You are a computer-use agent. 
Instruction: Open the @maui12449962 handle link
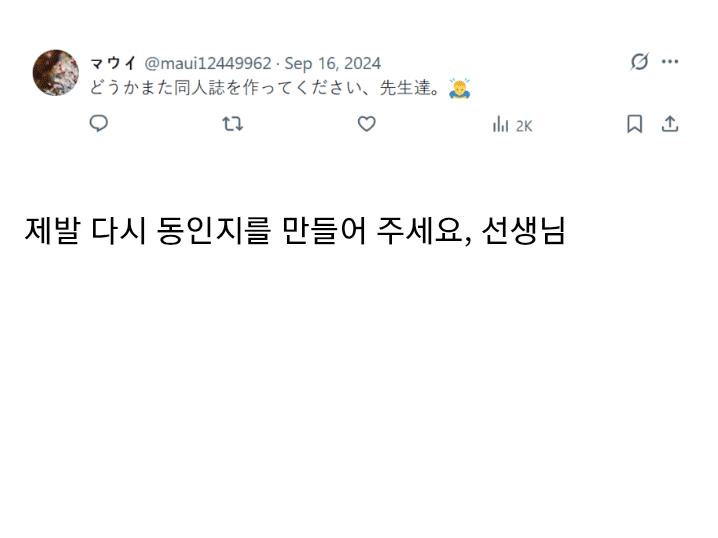pos(208,63)
